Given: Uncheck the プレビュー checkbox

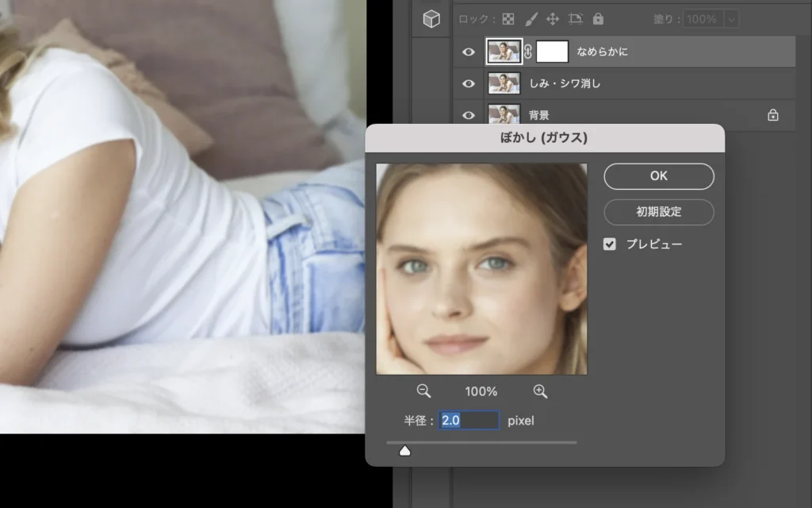Looking at the screenshot, I should click(610, 244).
